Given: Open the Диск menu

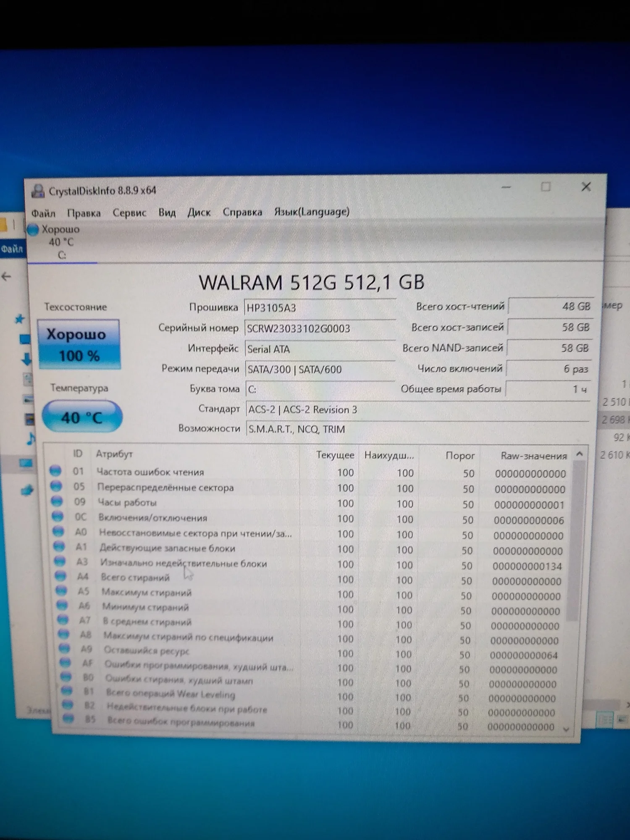Looking at the screenshot, I should pos(199,212).
